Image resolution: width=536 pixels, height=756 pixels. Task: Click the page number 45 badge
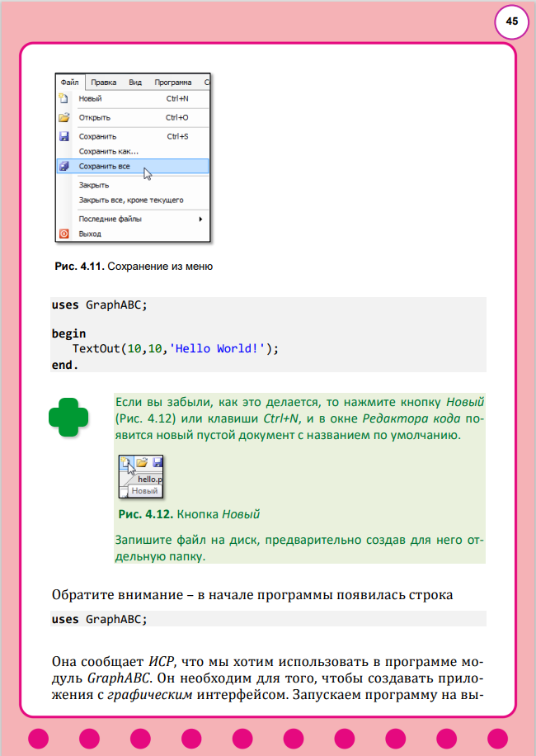(511, 22)
